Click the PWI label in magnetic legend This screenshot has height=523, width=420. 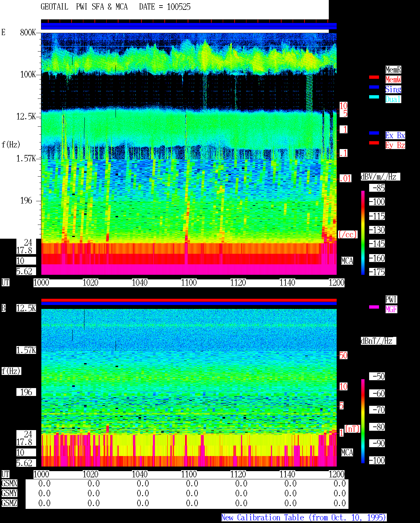pyautogui.click(x=391, y=299)
